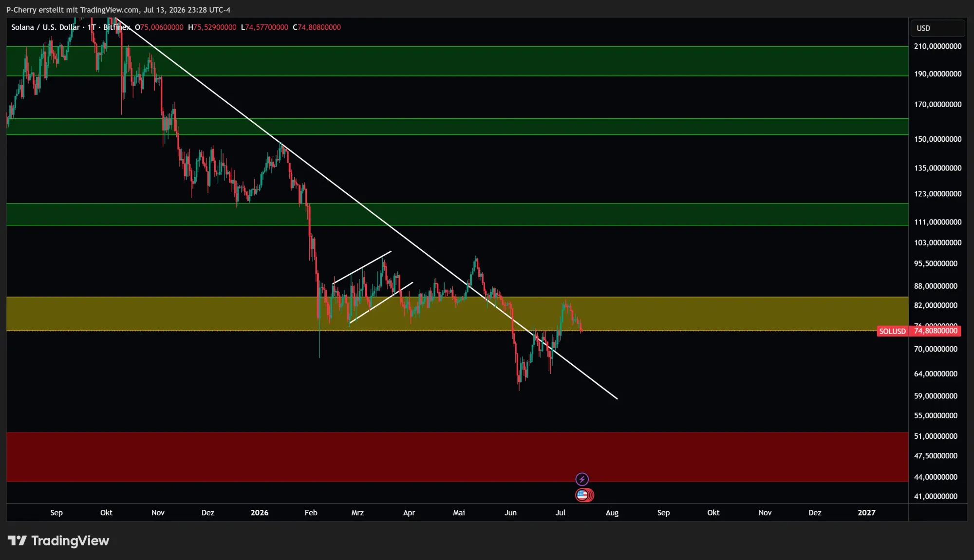Click the Mai label on time axis
Screen dimensions: 974x560
(x=459, y=513)
